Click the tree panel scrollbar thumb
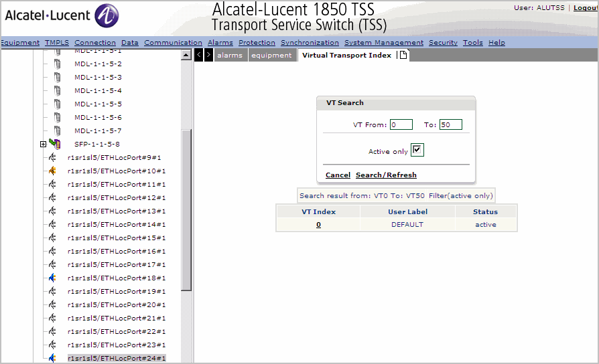The width and height of the screenshot is (599, 364). click(x=186, y=210)
